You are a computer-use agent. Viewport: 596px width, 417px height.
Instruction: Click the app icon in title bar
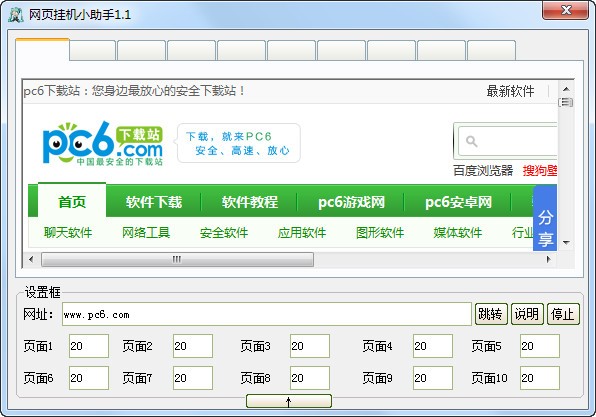click(x=16, y=15)
